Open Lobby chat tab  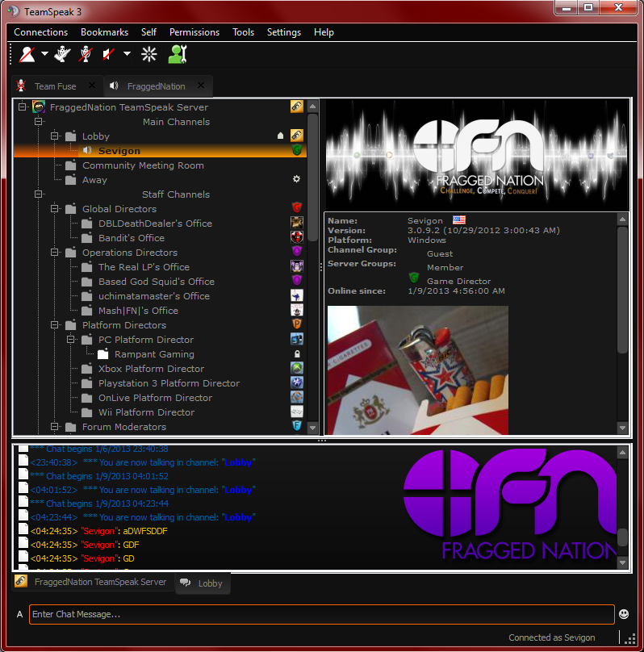203,583
